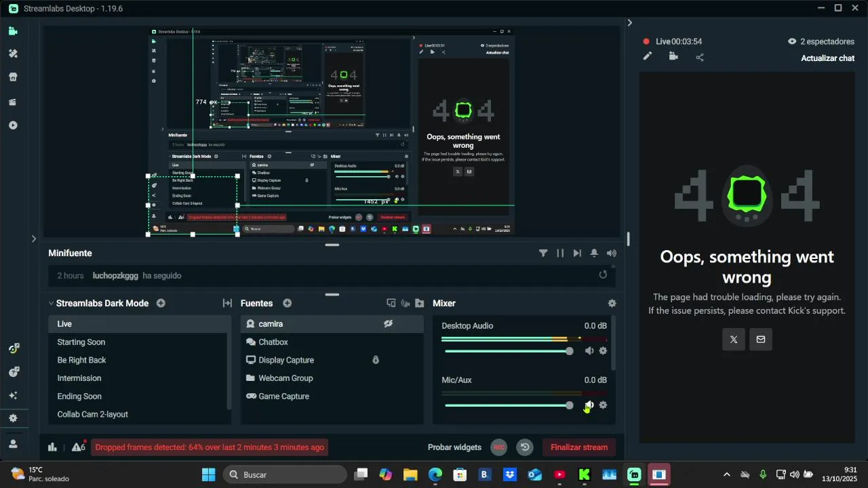The image size is (868, 488).
Task: Open the Highlighter clapperboard icon in the sidebar
Action: point(13,102)
